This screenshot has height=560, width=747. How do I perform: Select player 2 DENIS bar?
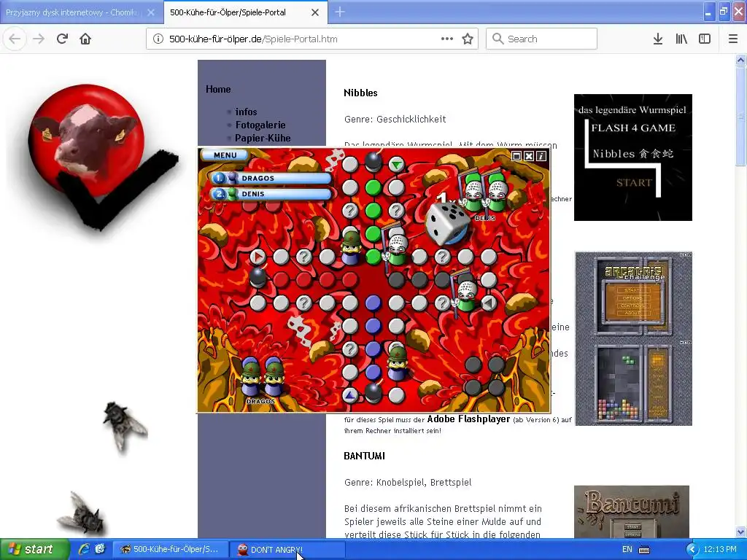click(271, 194)
